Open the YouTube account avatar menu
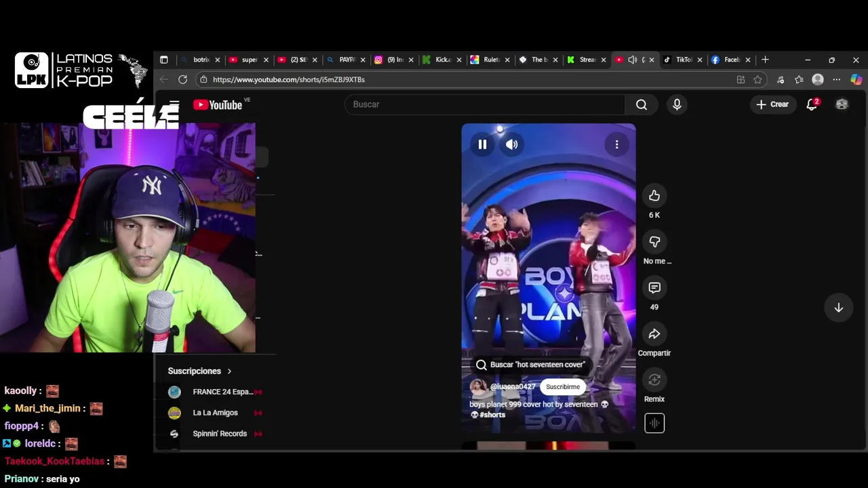 842,104
